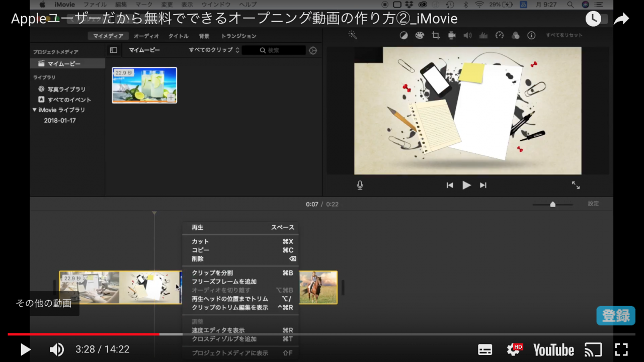Select the 2018-01-17 event
Screen dimensions: 644x362
pyautogui.click(x=60, y=121)
